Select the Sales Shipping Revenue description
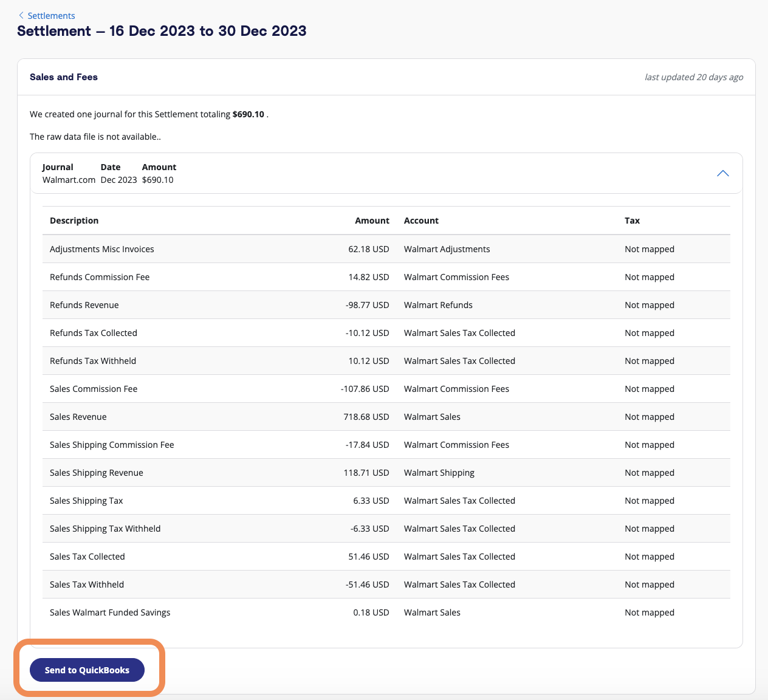Screen dimensions: 768x700 97,473
